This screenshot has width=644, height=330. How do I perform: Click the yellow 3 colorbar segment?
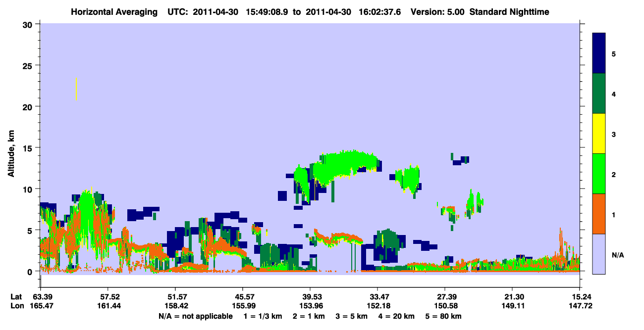click(x=599, y=134)
